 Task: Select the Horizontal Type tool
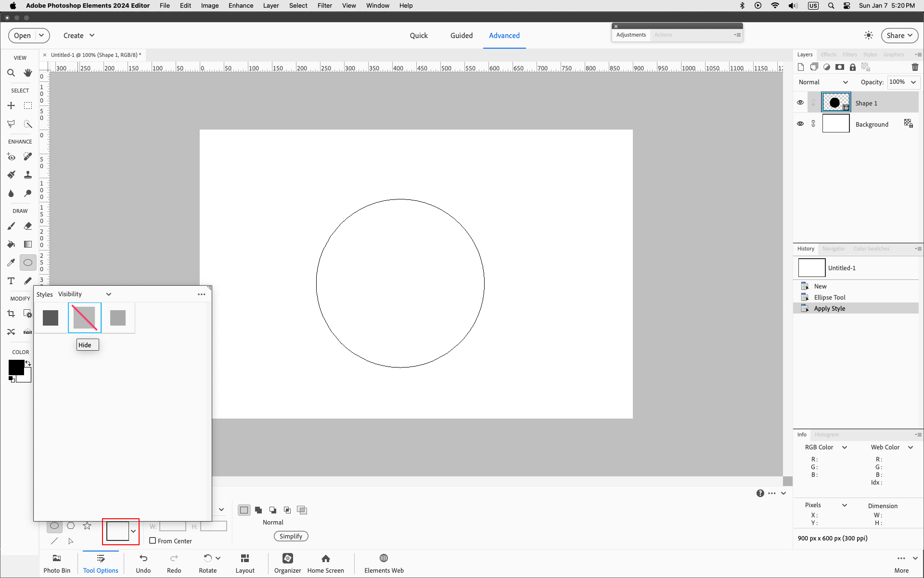11,281
